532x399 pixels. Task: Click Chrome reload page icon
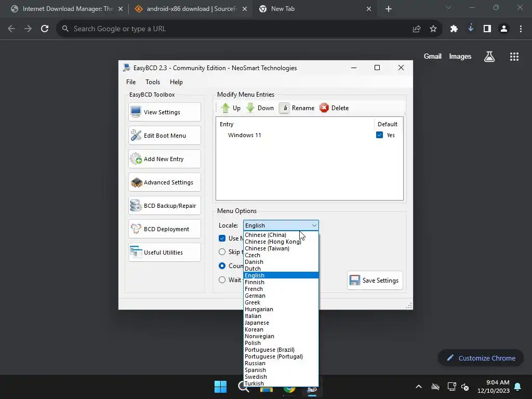point(45,29)
